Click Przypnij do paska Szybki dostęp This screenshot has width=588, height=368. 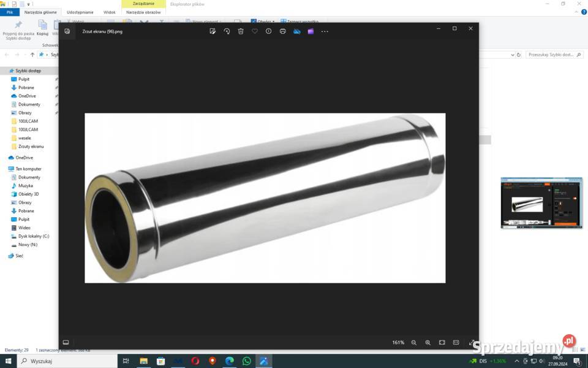[18, 29]
